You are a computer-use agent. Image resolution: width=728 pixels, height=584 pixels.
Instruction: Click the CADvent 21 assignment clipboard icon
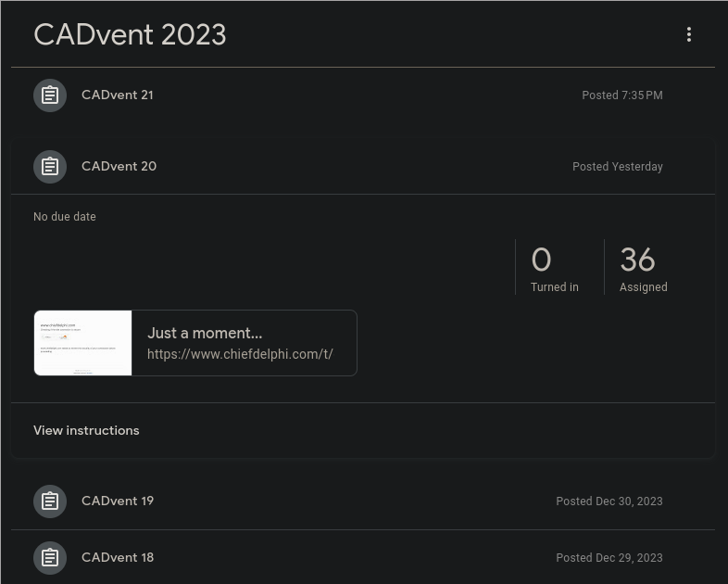click(x=50, y=95)
